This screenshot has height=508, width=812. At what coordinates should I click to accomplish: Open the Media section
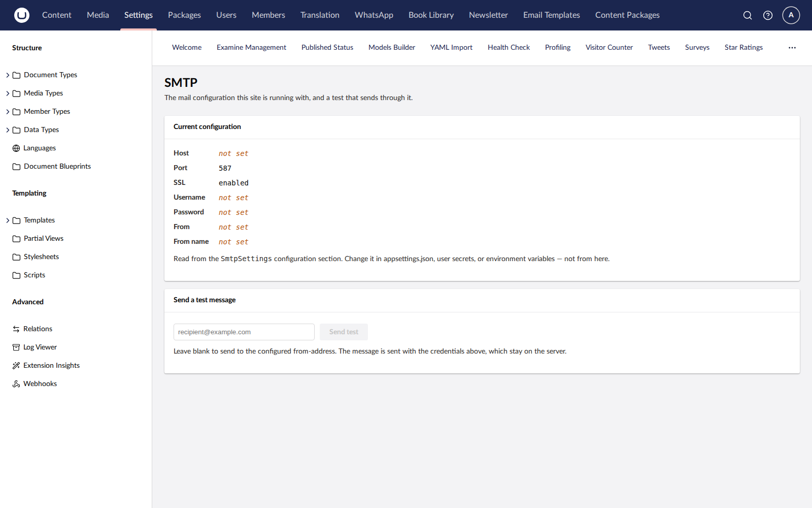(x=98, y=15)
